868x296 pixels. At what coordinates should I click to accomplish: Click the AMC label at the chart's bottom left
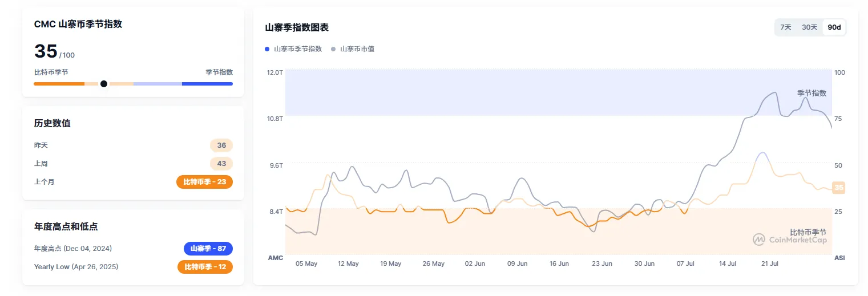coord(276,258)
